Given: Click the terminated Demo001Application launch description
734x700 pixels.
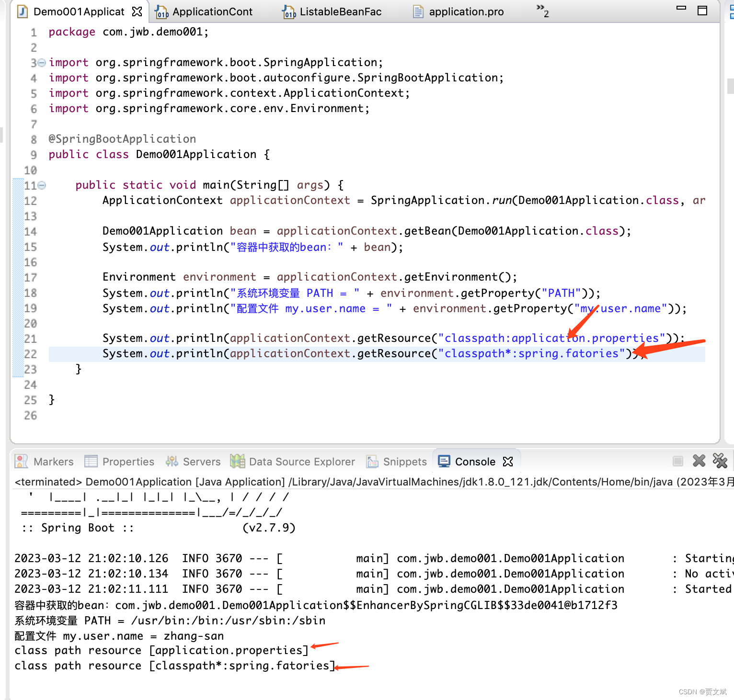Looking at the screenshot, I should click(374, 482).
